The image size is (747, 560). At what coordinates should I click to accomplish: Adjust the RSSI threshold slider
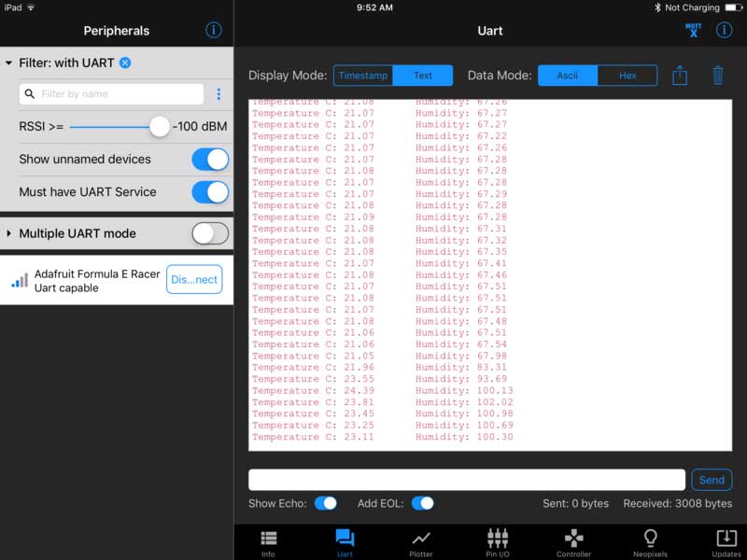[x=159, y=126]
